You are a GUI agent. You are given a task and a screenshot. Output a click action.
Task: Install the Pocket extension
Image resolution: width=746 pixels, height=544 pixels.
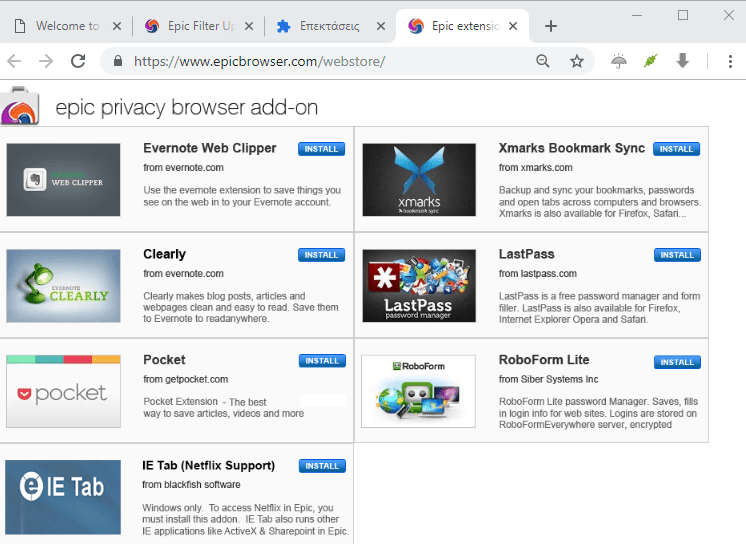point(322,361)
